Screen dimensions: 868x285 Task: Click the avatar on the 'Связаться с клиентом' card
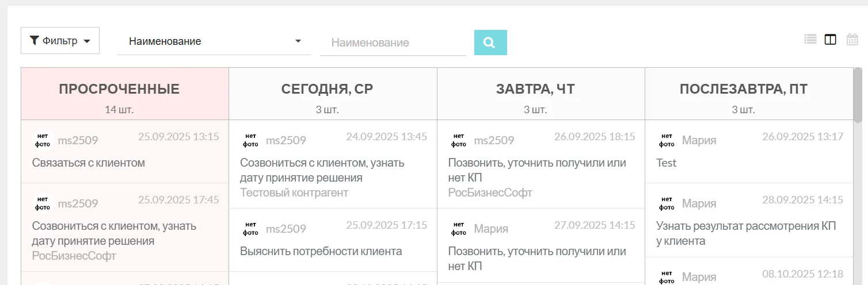coord(43,140)
